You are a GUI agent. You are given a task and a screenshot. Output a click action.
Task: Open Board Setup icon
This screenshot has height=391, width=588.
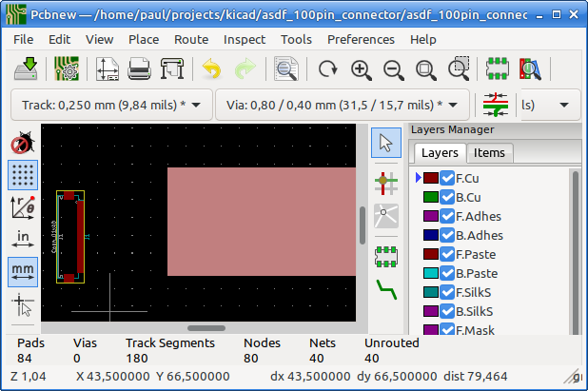click(67, 68)
